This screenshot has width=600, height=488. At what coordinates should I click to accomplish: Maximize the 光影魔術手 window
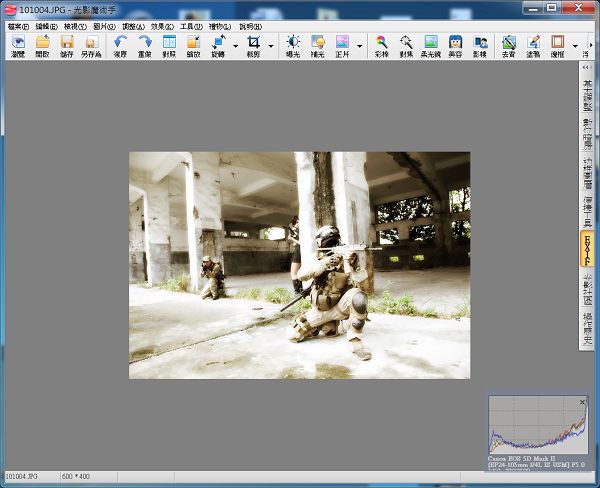[x=552, y=7]
